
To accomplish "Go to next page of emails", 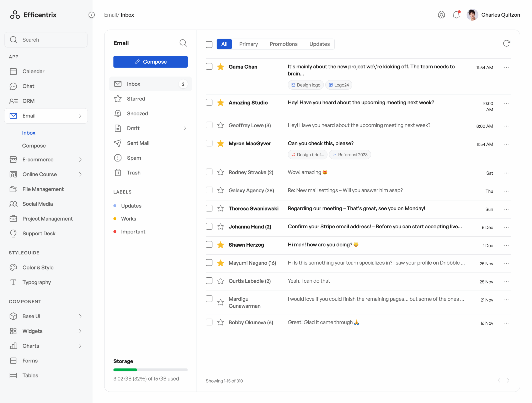I will tap(508, 380).
